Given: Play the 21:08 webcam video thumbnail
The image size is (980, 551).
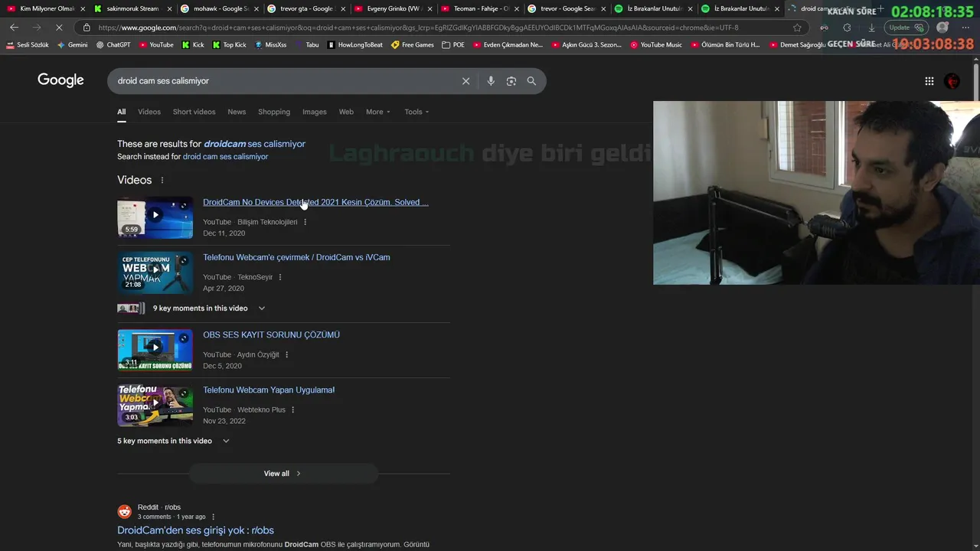Looking at the screenshot, I should [x=155, y=272].
